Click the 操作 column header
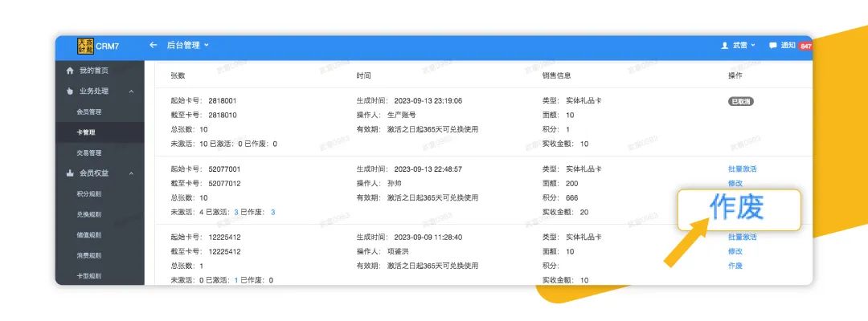868x321 pixels. tap(735, 75)
